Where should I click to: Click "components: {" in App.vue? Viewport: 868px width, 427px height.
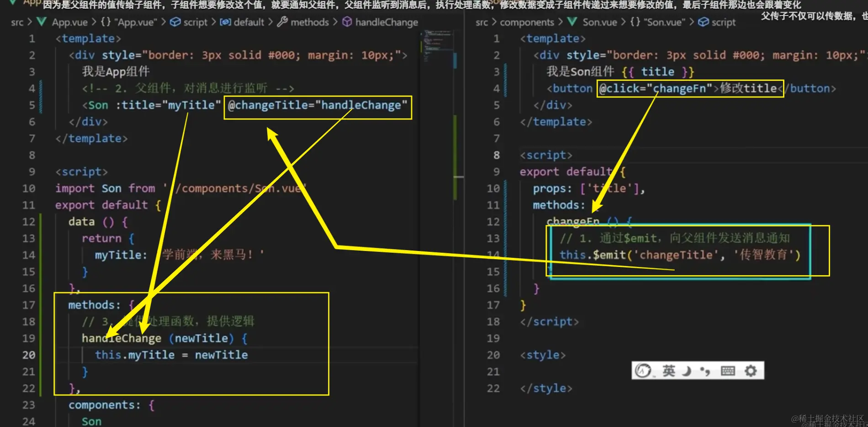(x=111, y=405)
